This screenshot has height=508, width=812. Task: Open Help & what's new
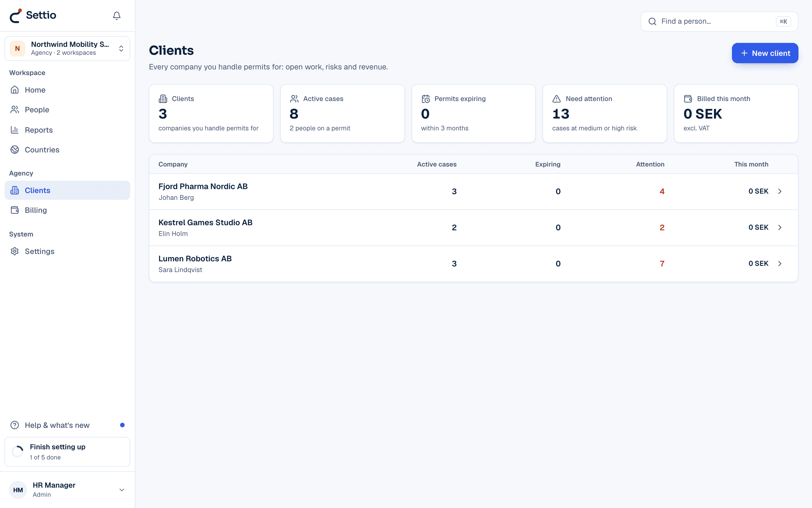[67, 425]
